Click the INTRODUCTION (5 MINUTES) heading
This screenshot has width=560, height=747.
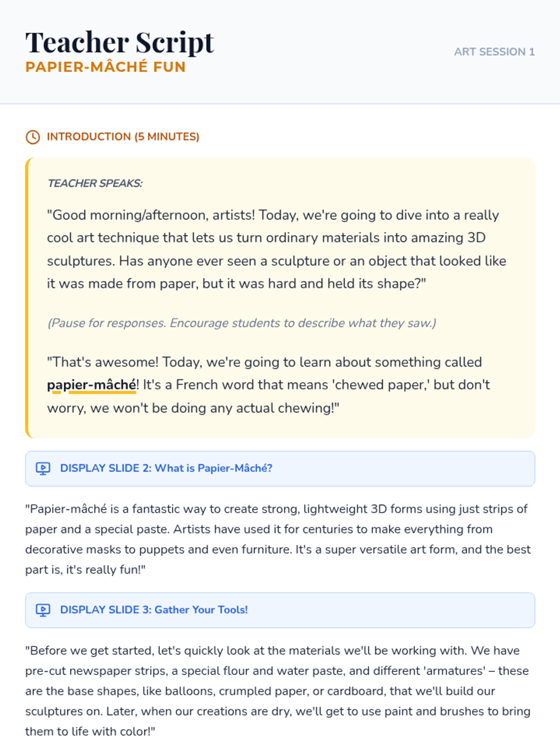pyautogui.click(x=123, y=137)
